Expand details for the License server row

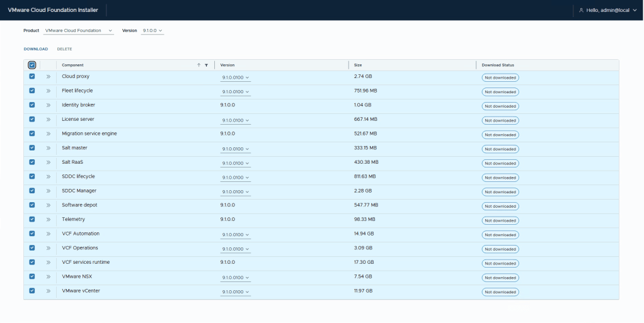click(x=48, y=120)
